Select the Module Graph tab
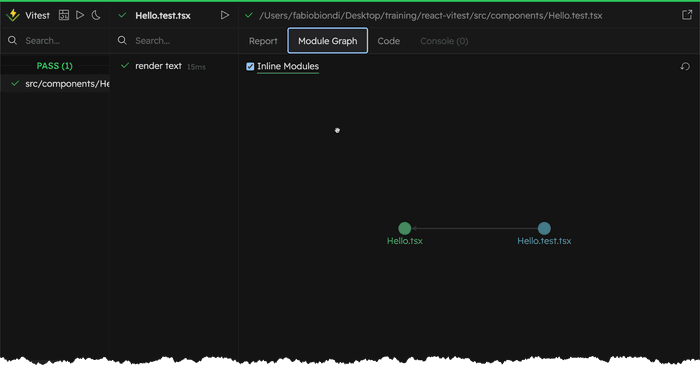The height and width of the screenshot is (365, 700). click(328, 41)
